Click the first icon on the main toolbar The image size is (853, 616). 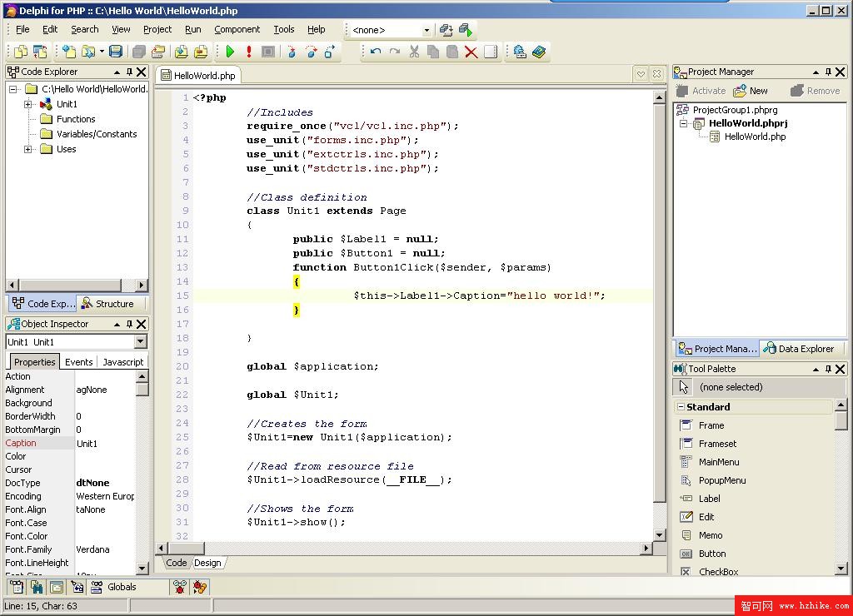click(x=21, y=52)
